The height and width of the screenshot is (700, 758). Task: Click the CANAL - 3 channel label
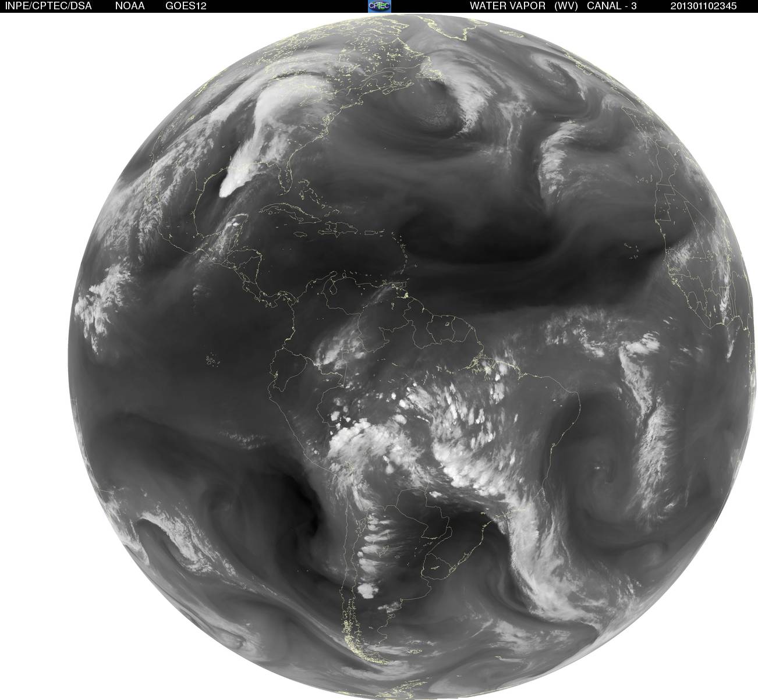click(x=612, y=6)
